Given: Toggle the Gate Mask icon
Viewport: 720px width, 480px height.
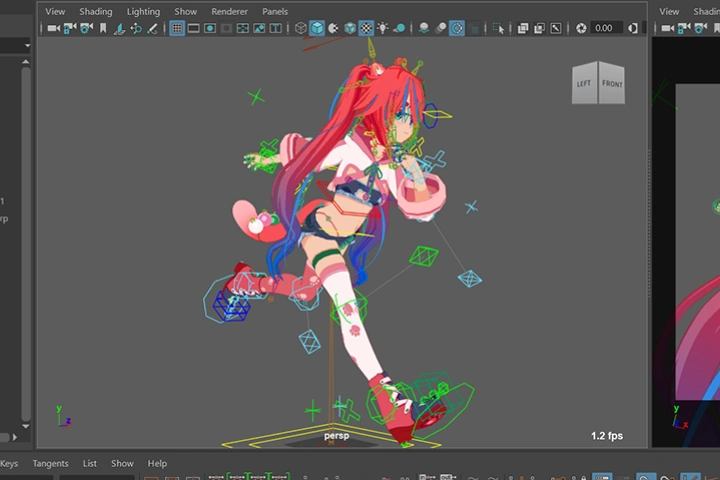Looking at the screenshot, I should [226, 28].
